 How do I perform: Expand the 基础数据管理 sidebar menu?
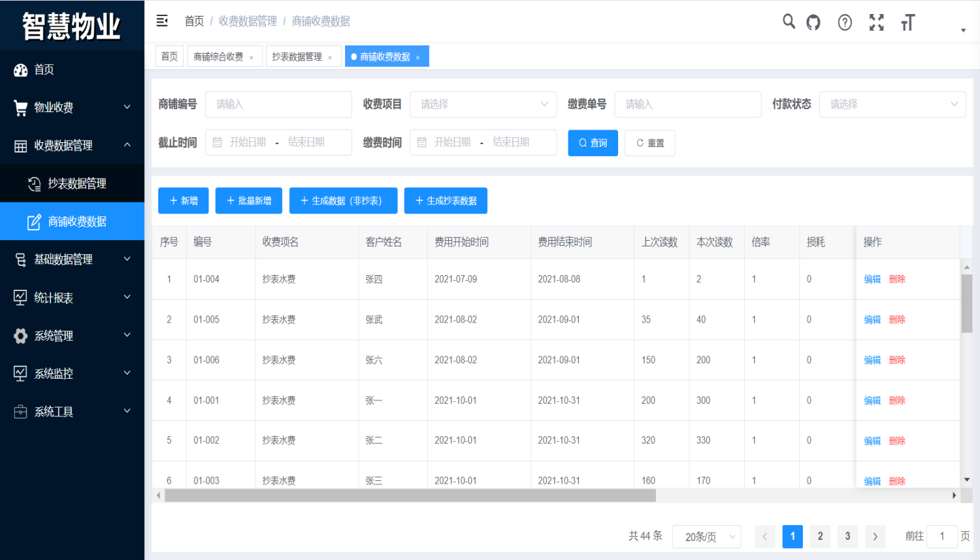(72, 259)
